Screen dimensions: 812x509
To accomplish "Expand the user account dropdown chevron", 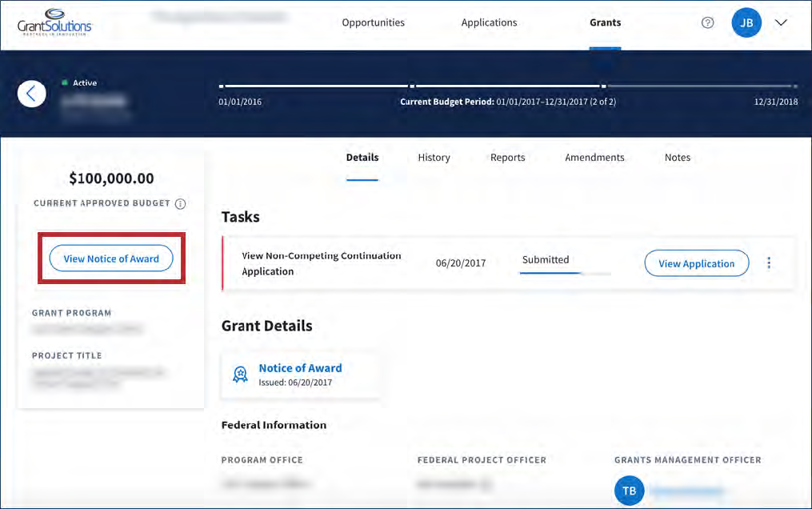I will coord(782,22).
